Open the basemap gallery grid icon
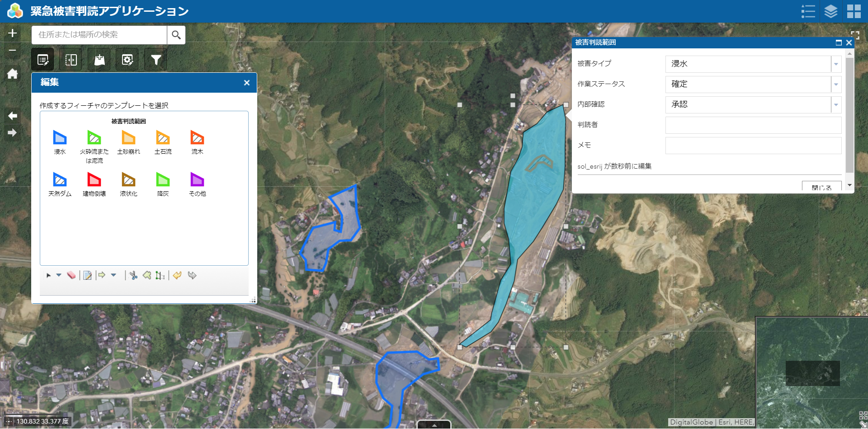The height and width of the screenshot is (429, 868). pos(854,11)
